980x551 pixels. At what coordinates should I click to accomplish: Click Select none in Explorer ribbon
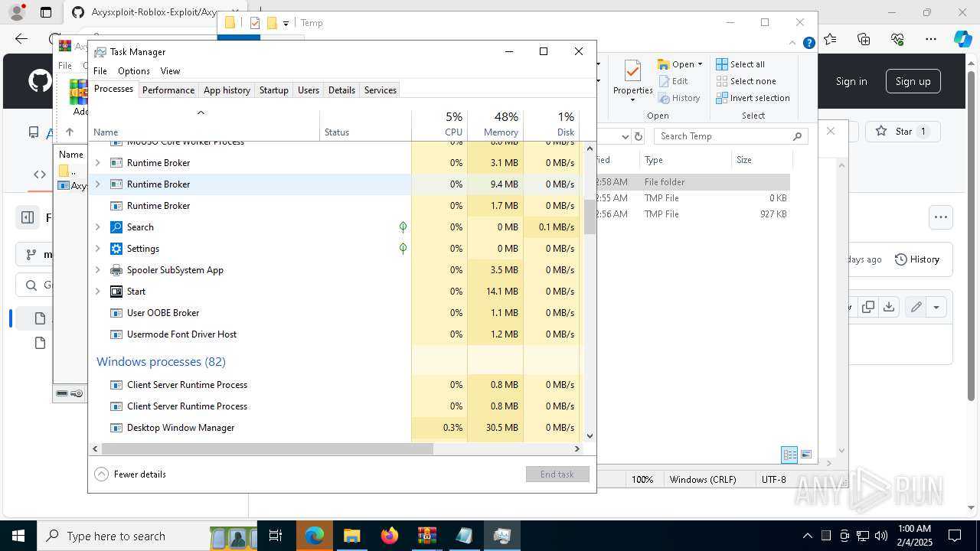746,81
